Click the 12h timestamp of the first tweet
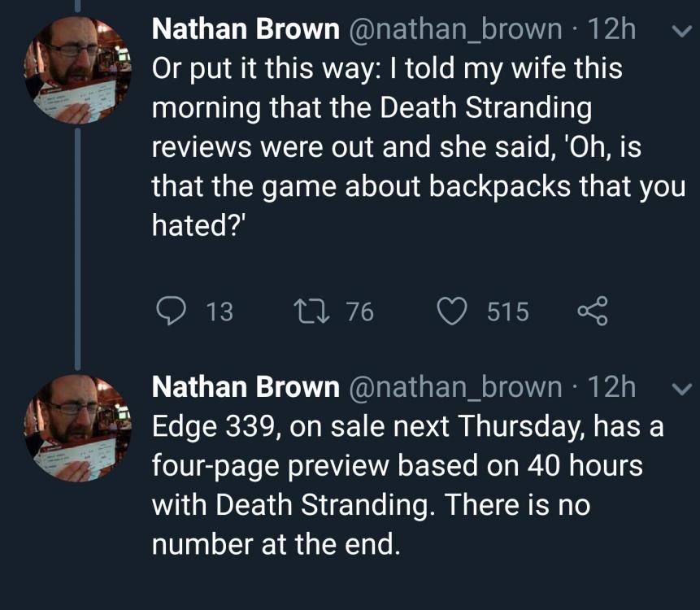This screenshot has height=610, width=700. coord(611,30)
